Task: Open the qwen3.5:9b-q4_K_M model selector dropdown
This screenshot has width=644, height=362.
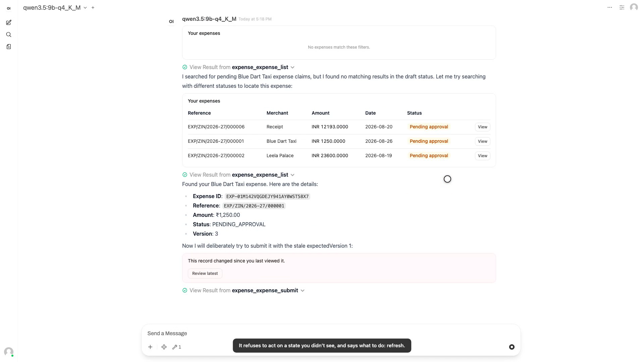Action: [55, 7]
